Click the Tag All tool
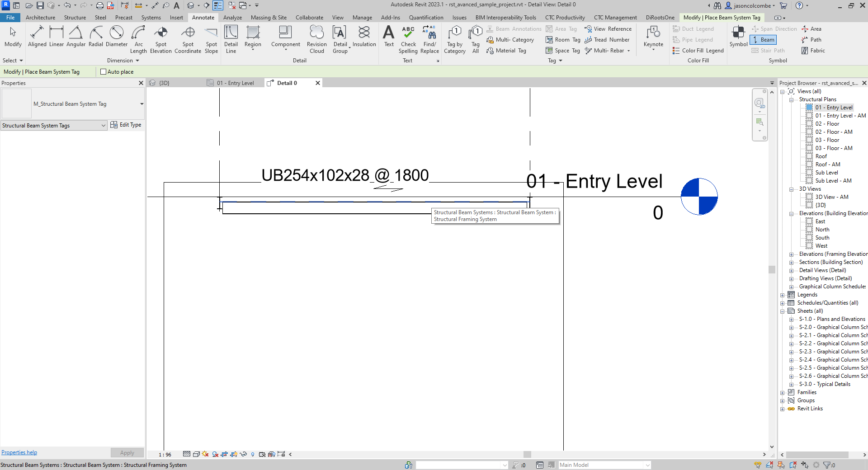This screenshot has width=868, height=470. (476, 40)
